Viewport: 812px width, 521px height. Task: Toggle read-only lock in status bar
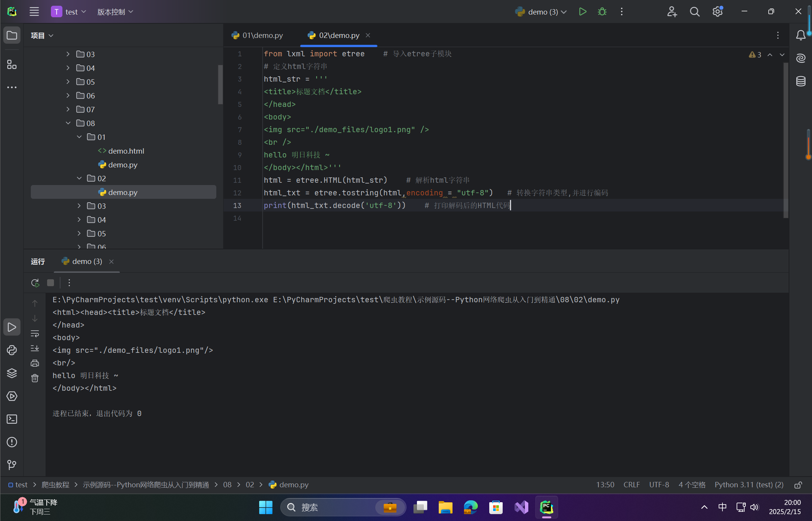(x=798, y=485)
